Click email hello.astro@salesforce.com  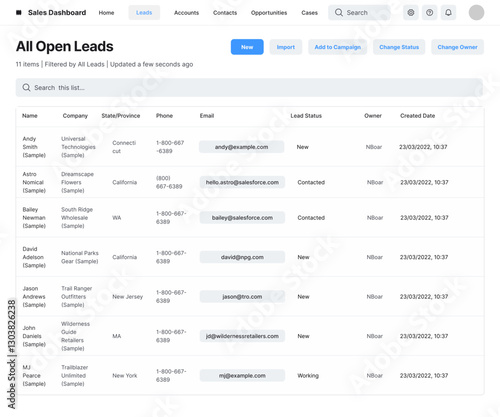(242, 182)
